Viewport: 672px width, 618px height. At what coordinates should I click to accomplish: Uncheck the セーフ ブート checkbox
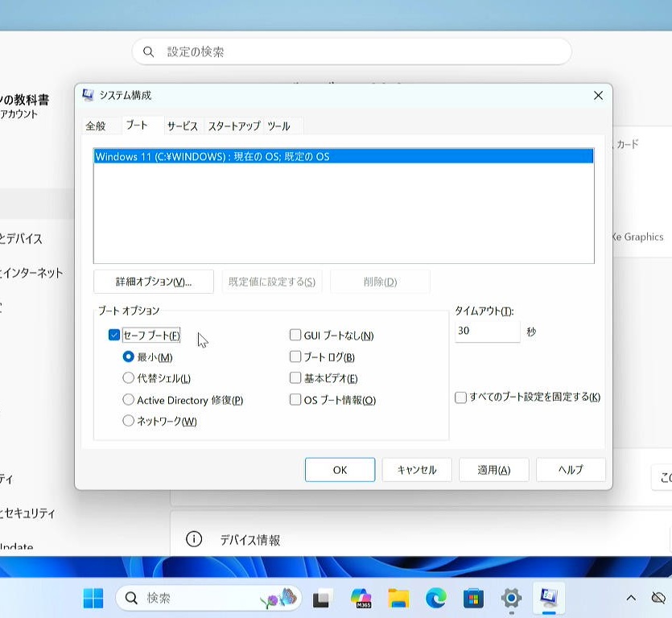coord(114,335)
